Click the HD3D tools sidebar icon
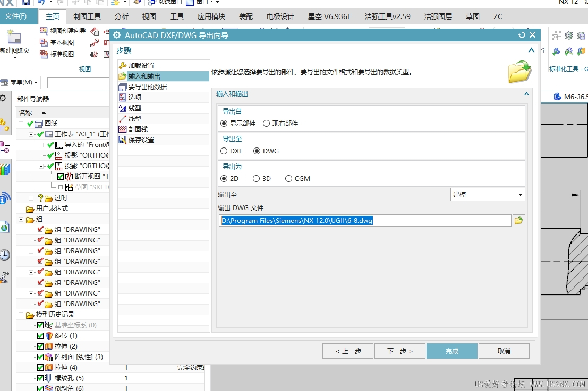 pyautogui.click(x=5, y=198)
